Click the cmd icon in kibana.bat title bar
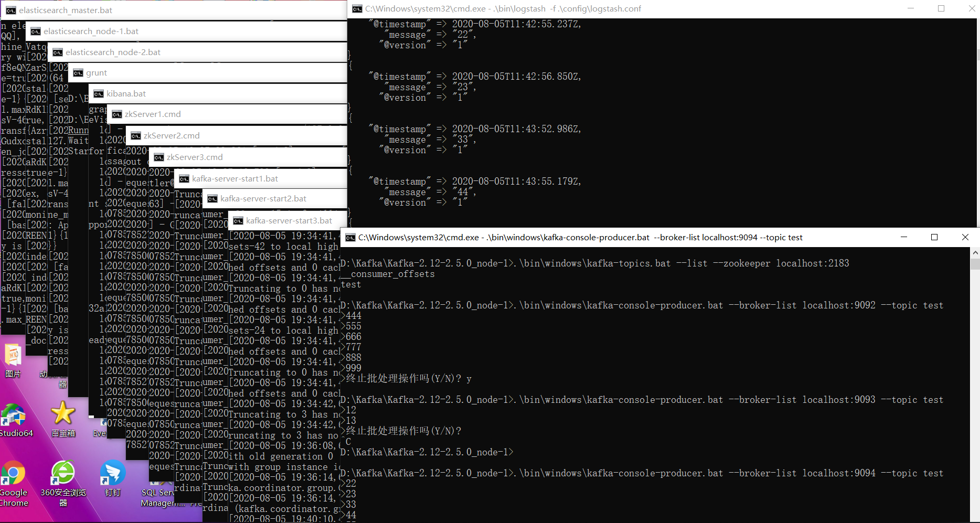The image size is (980, 523). [x=98, y=94]
